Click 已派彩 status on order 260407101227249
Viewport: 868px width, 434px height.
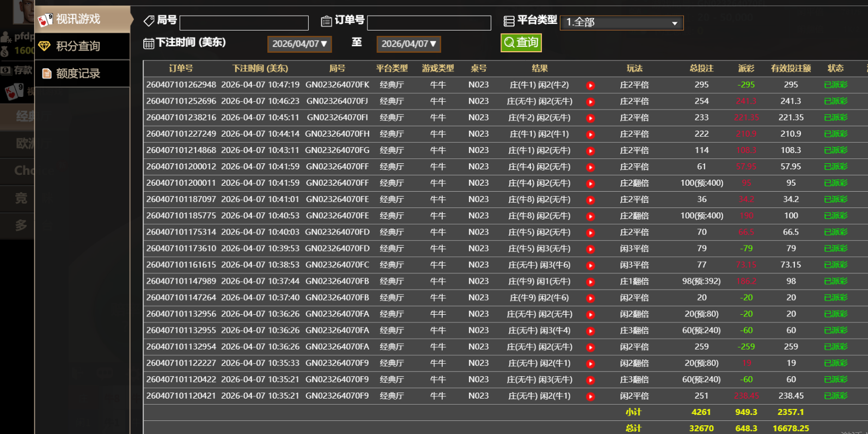click(x=835, y=134)
